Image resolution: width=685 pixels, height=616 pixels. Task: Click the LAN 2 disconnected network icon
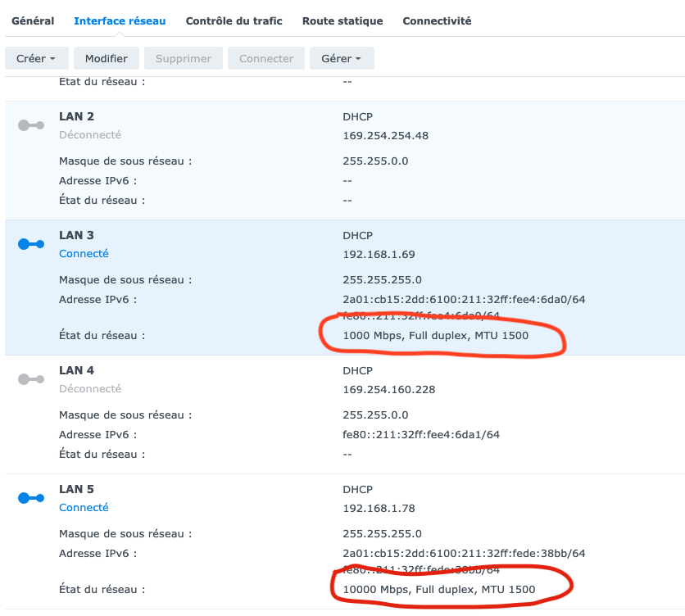click(x=31, y=125)
